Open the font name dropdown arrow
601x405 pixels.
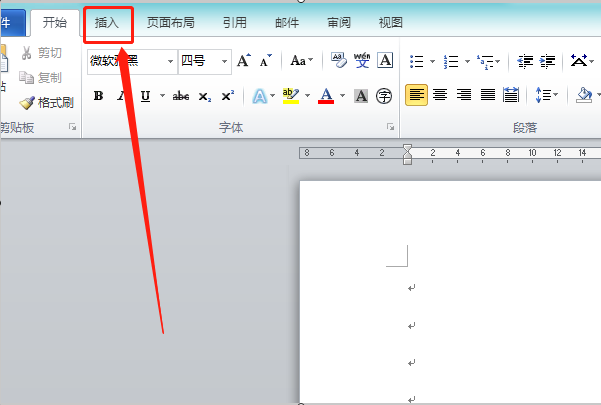tap(170, 61)
